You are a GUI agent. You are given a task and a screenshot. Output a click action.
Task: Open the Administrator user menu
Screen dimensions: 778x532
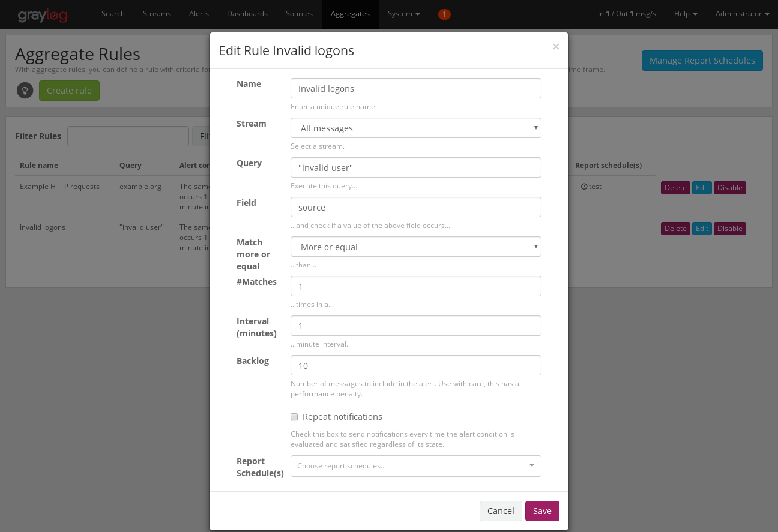(x=742, y=14)
